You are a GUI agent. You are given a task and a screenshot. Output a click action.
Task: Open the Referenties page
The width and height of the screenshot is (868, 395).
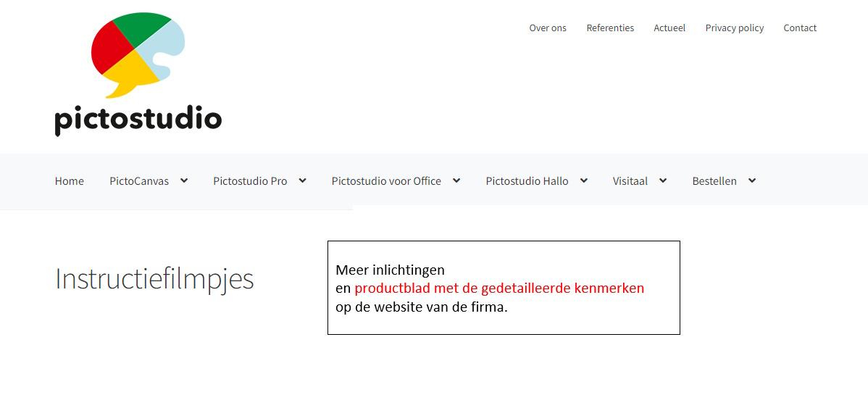pos(610,28)
